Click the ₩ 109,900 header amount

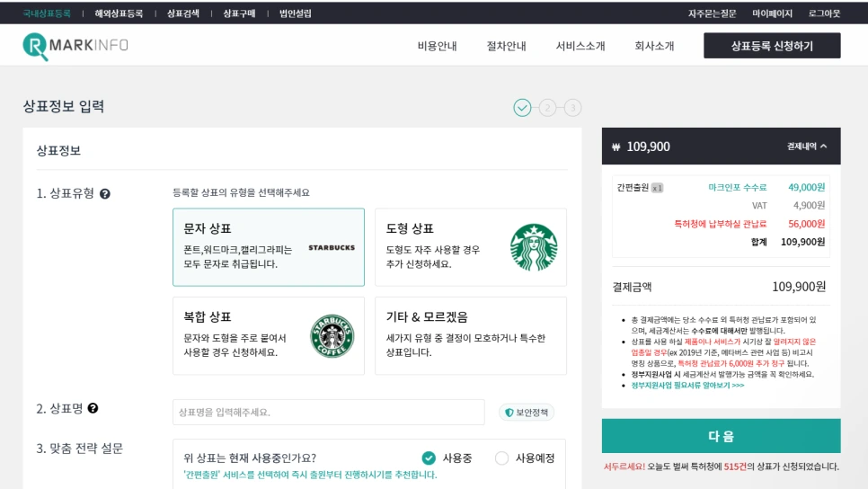641,147
